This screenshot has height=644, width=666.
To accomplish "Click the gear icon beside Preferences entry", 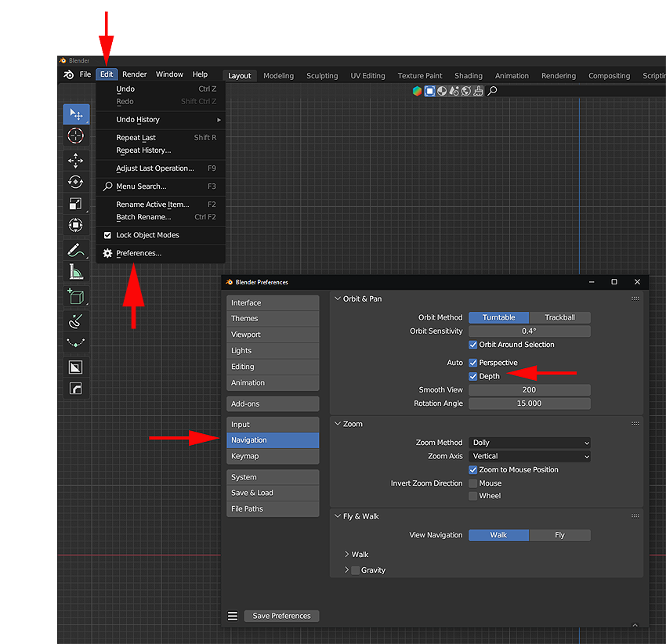I will click(x=107, y=253).
